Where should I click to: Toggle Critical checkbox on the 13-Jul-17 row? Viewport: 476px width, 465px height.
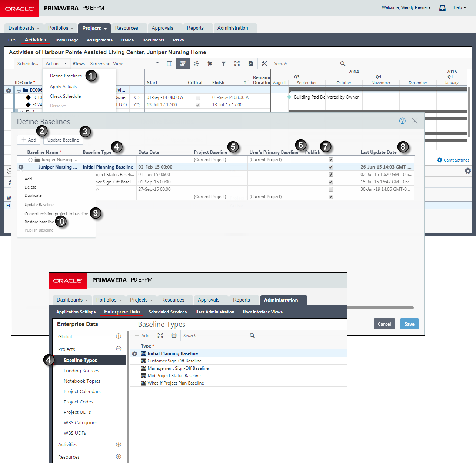pos(198,105)
